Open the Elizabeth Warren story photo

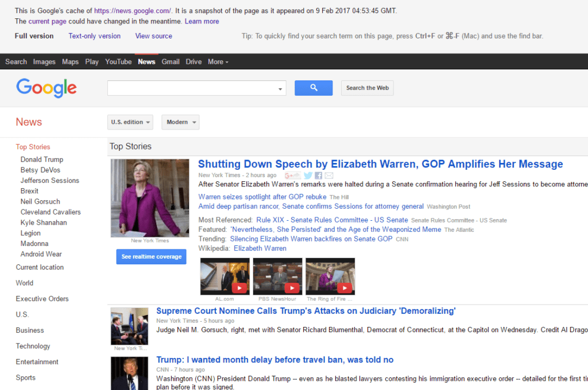(x=150, y=198)
